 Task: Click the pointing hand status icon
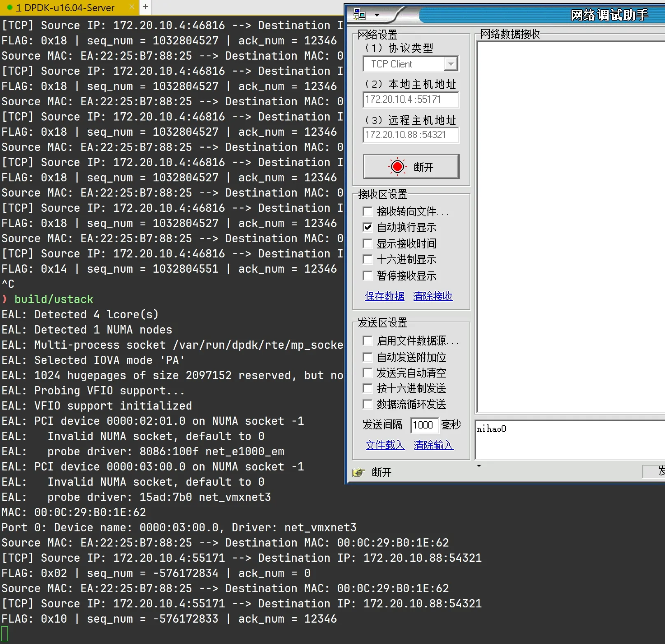pos(359,472)
